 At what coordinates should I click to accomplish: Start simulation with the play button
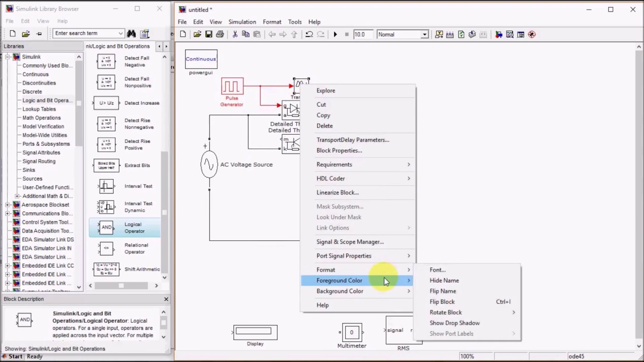coord(335,34)
